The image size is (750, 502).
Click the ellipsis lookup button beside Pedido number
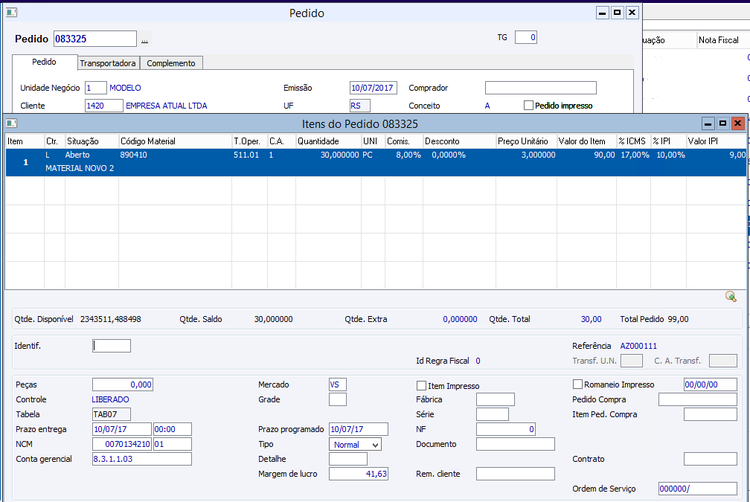tap(144, 40)
